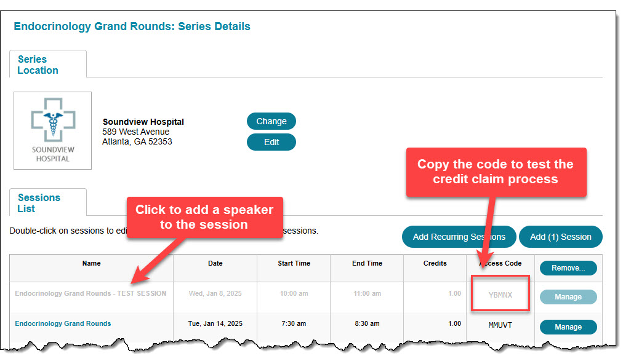The height and width of the screenshot is (364, 623).
Task: Select the YBMNX access code
Action: click(x=500, y=295)
